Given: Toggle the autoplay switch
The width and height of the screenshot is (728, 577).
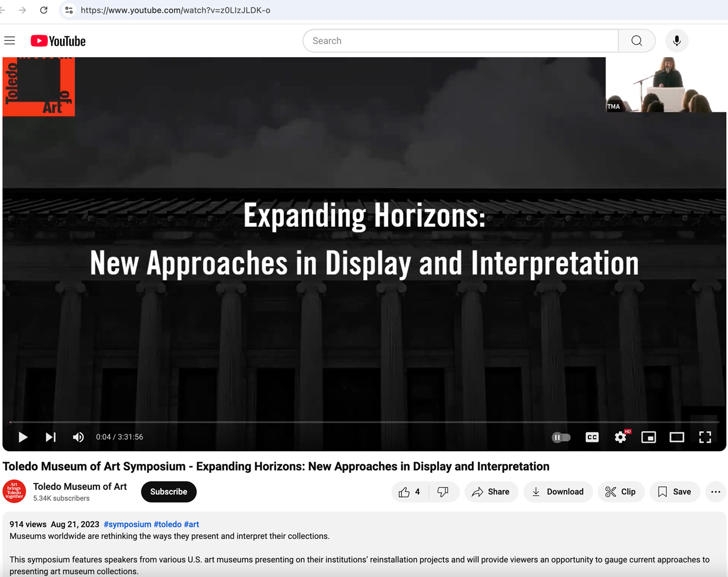Looking at the screenshot, I should (561, 437).
